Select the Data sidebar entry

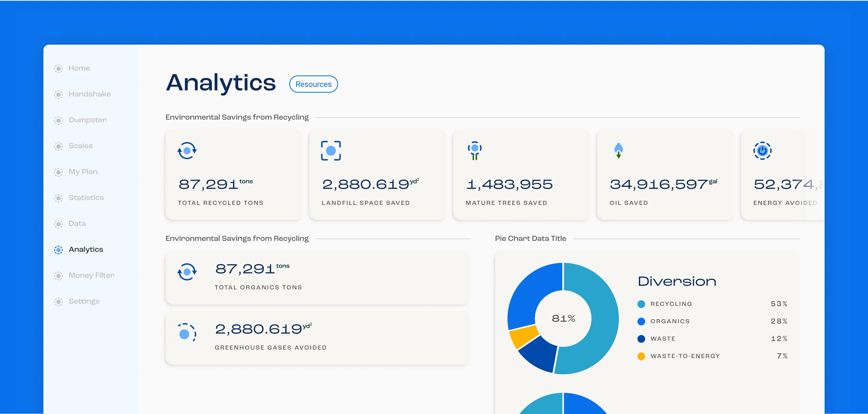click(x=77, y=223)
